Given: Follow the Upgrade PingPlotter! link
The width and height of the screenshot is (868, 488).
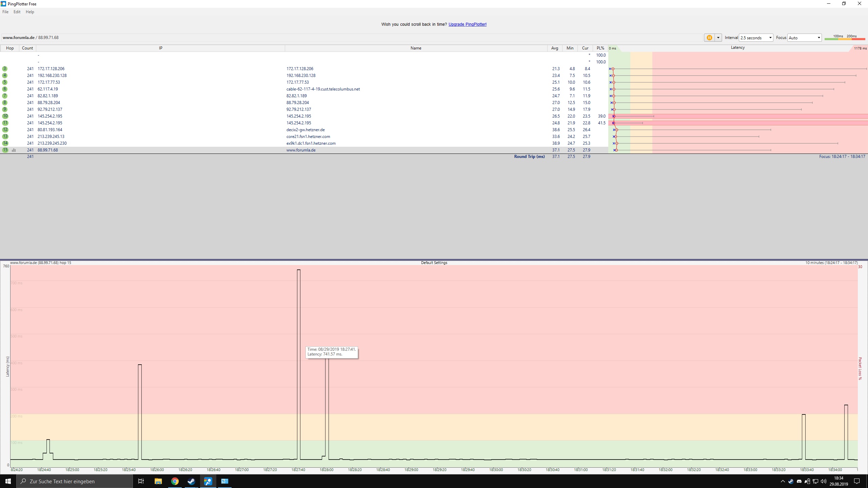Looking at the screenshot, I should click(x=467, y=24).
